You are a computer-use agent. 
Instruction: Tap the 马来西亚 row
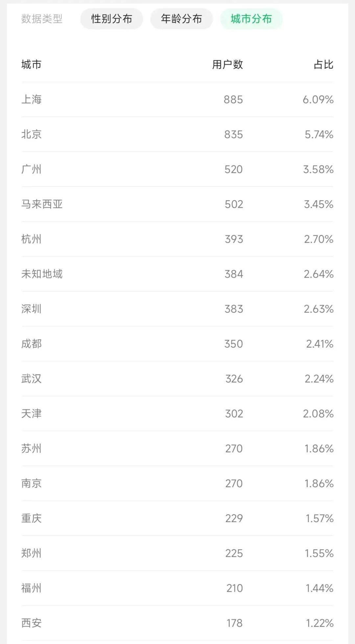tap(42, 204)
